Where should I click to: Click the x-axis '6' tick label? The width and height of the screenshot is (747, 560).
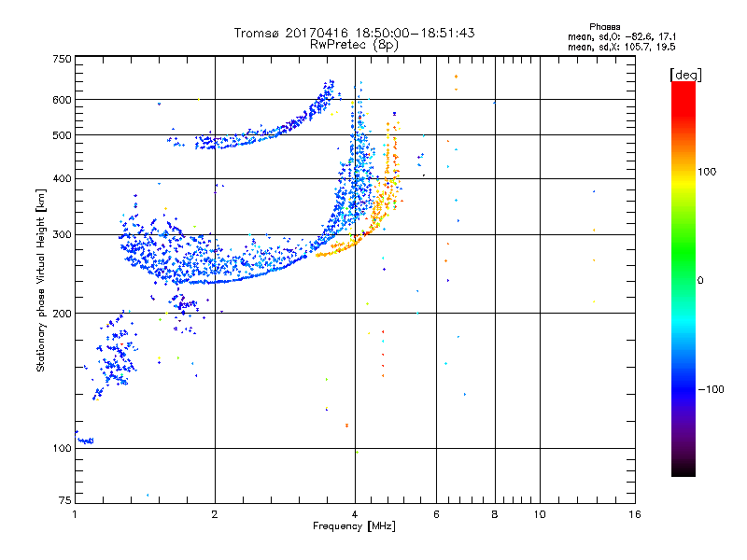(x=436, y=514)
